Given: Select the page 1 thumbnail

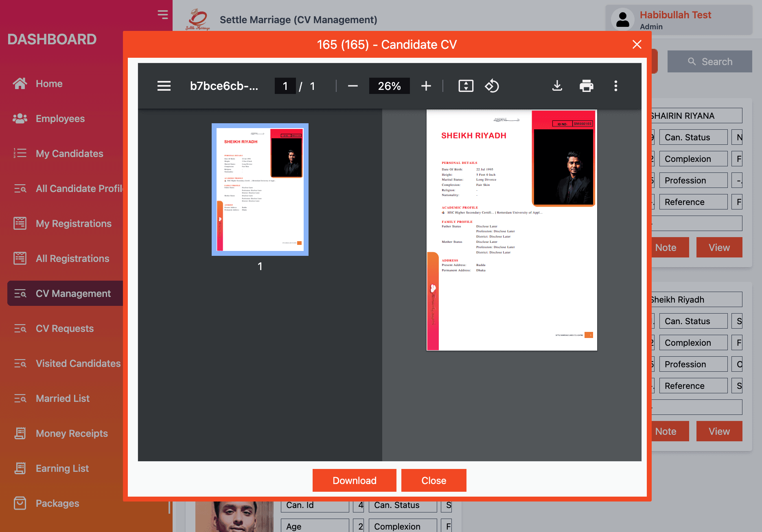Looking at the screenshot, I should tap(260, 190).
